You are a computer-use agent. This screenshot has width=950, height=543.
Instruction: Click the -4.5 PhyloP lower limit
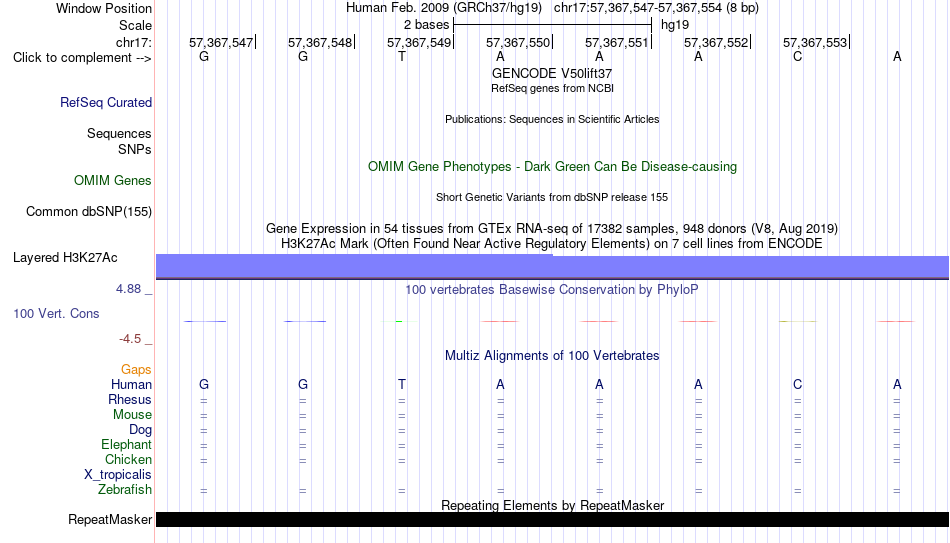pyautogui.click(x=130, y=339)
